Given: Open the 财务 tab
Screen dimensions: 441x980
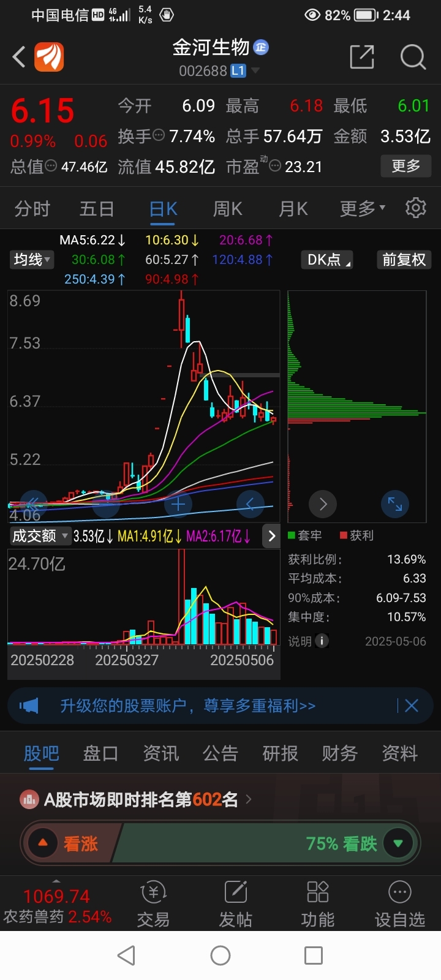Looking at the screenshot, I should pyautogui.click(x=340, y=753).
